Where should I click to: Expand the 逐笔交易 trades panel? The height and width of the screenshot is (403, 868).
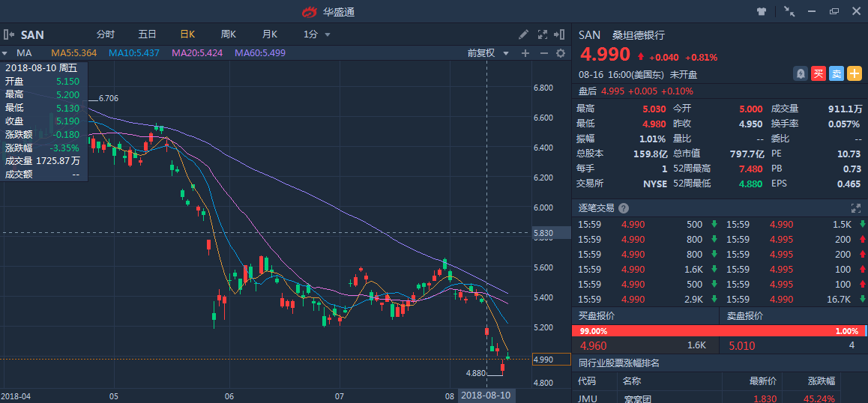[x=855, y=208]
